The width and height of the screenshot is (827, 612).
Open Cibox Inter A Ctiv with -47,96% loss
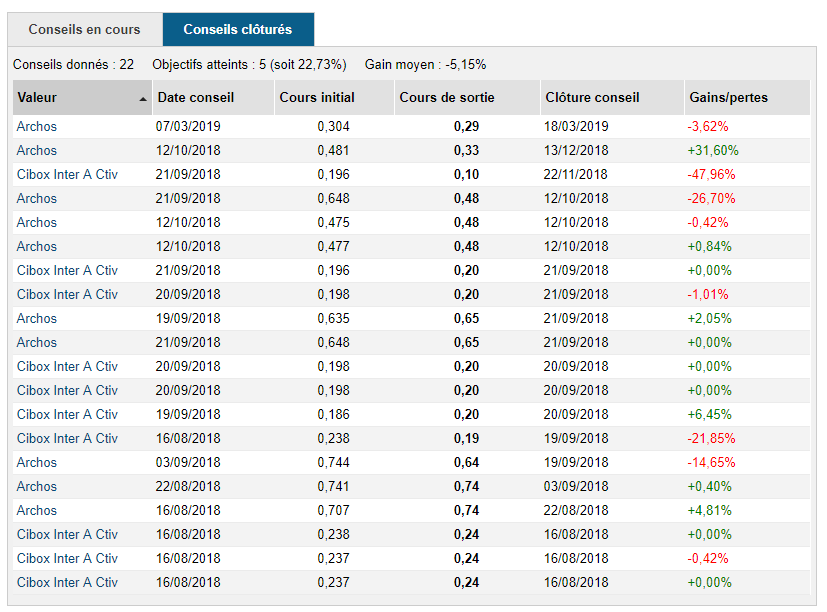point(67,175)
